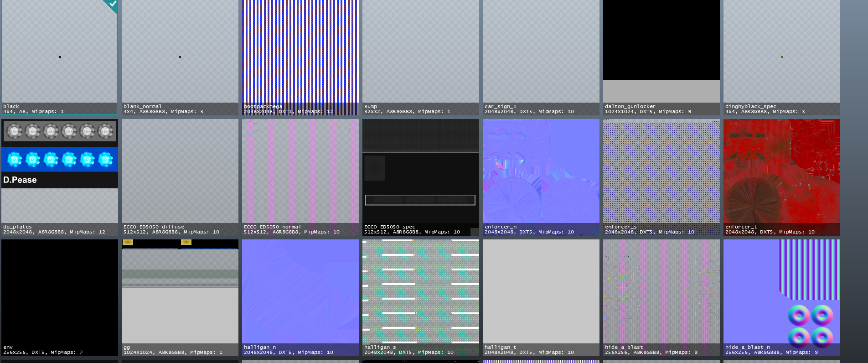Select the blank_normal texture thumbnail
Viewport: 868px width, 363px height.
click(x=180, y=57)
